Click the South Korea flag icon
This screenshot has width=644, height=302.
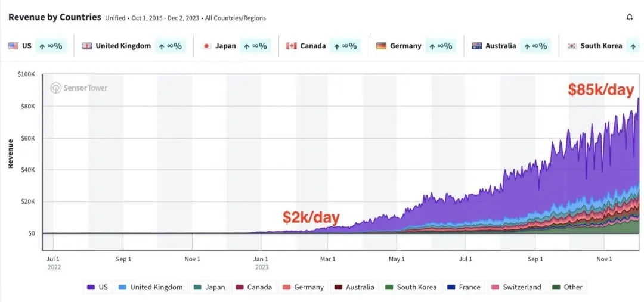tap(572, 46)
